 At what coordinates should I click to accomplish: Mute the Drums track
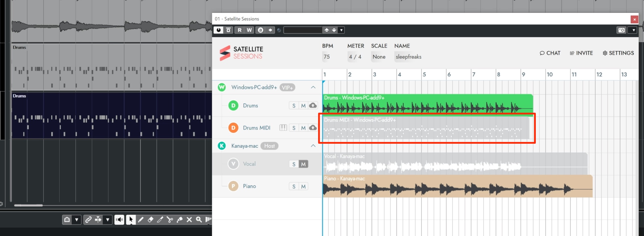point(303,106)
